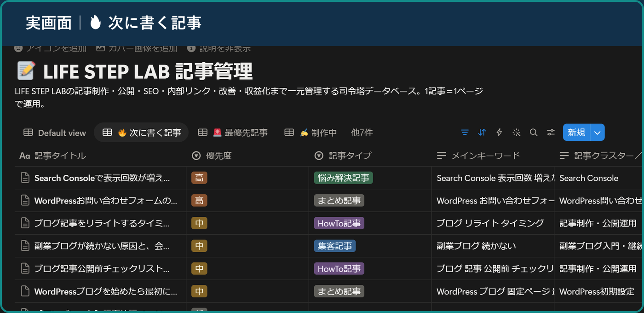
Task: Click カバー画像を追加 option
Action: (137, 48)
